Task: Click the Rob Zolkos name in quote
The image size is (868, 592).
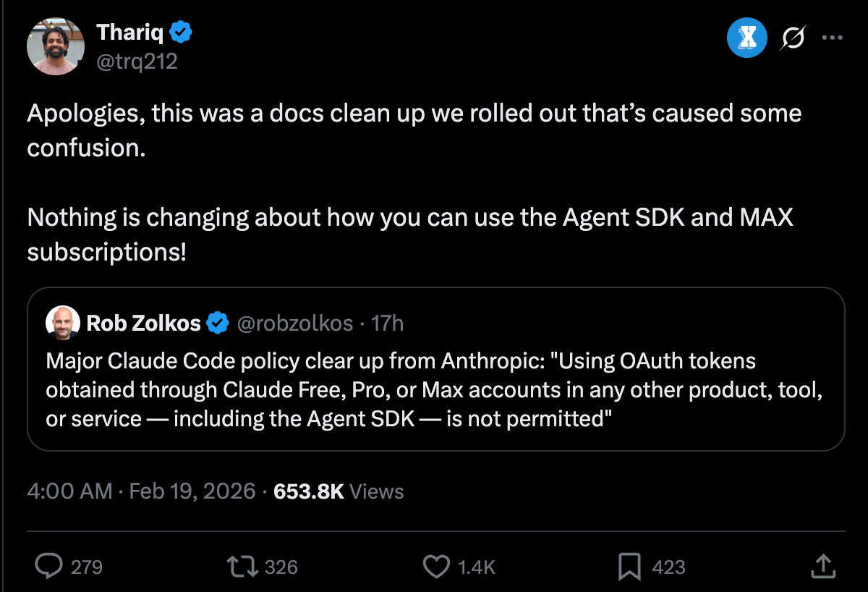Action: (x=143, y=323)
